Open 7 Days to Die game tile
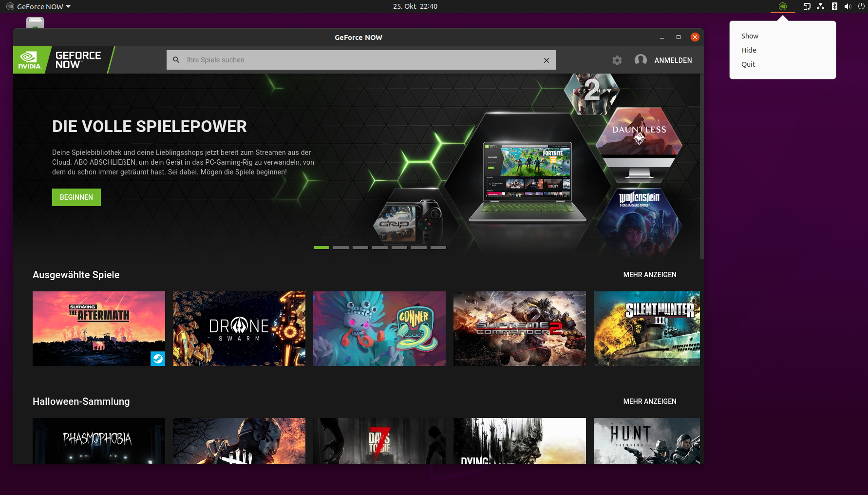Image resolution: width=868 pixels, height=495 pixels. (379, 441)
